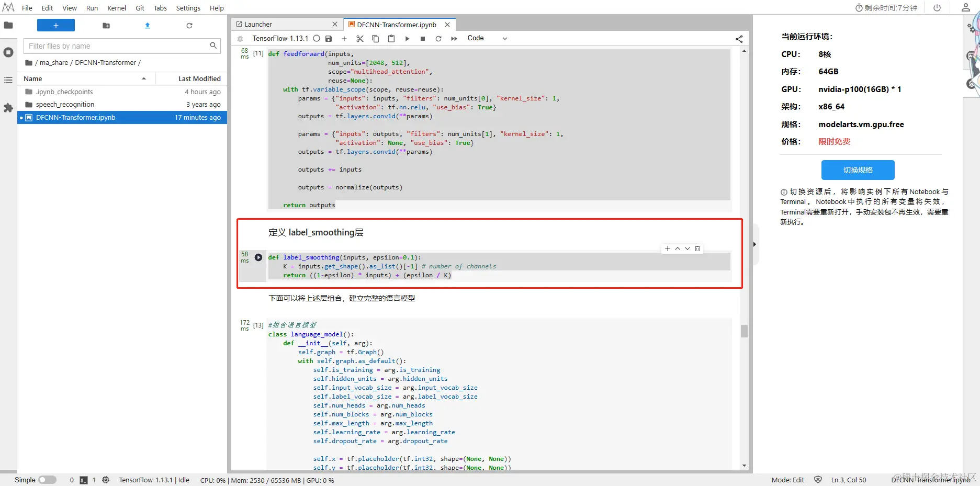980x486 pixels.
Task: Open Running Terminals and Kernels panel
Action: point(8,52)
